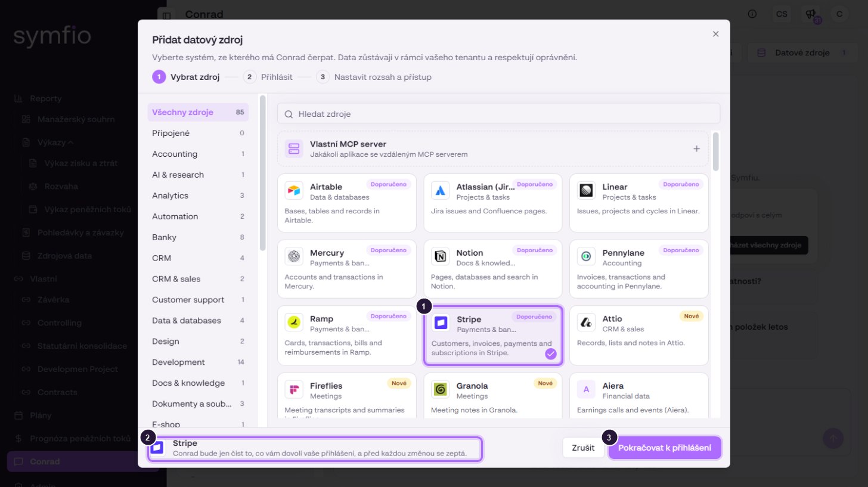Image resolution: width=868 pixels, height=487 pixels.
Task: Click the source grid scrollbar
Action: click(716, 152)
